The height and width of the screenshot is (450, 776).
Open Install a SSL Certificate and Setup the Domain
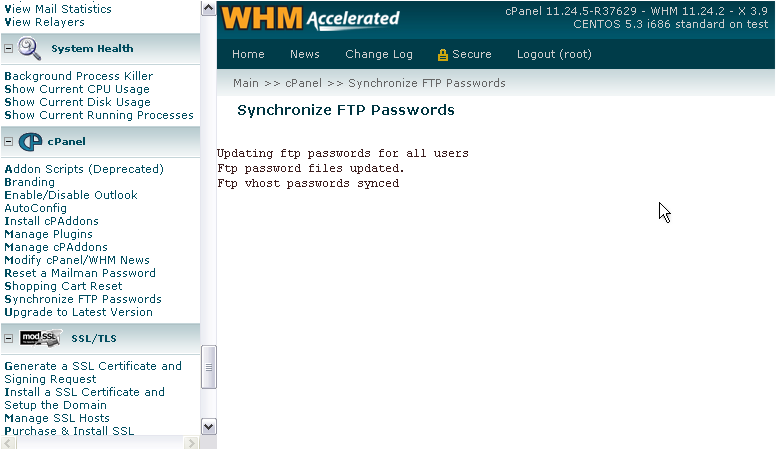click(x=85, y=399)
